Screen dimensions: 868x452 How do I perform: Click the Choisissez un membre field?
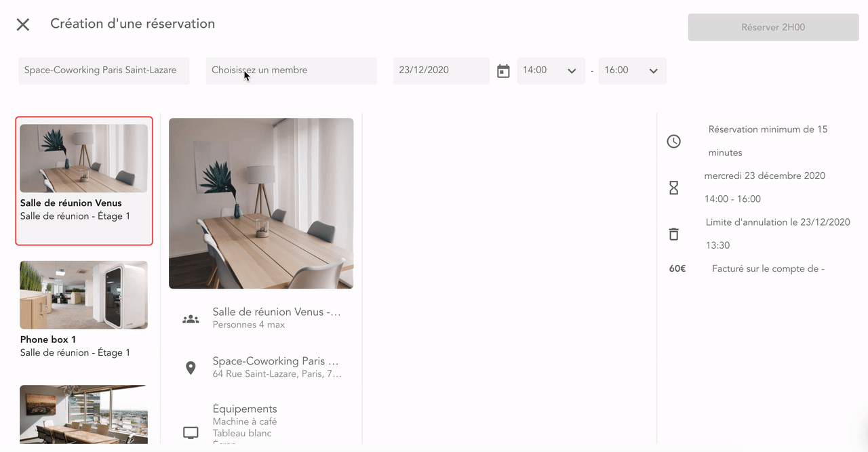[291, 70]
